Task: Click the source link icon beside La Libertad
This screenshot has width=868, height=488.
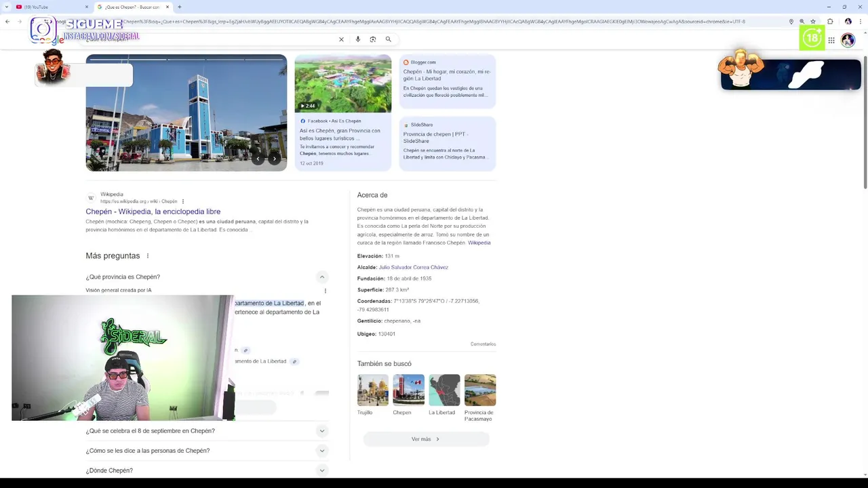Action: click(294, 361)
